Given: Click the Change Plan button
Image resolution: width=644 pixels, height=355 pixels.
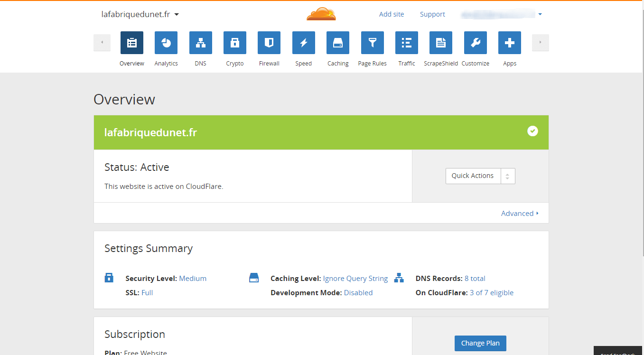Looking at the screenshot, I should point(480,343).
